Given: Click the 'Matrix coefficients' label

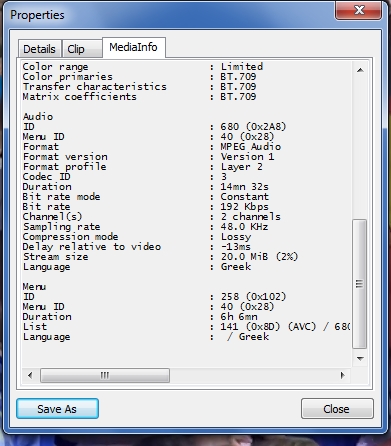Looking at the screenshot, I should [79, 97].
